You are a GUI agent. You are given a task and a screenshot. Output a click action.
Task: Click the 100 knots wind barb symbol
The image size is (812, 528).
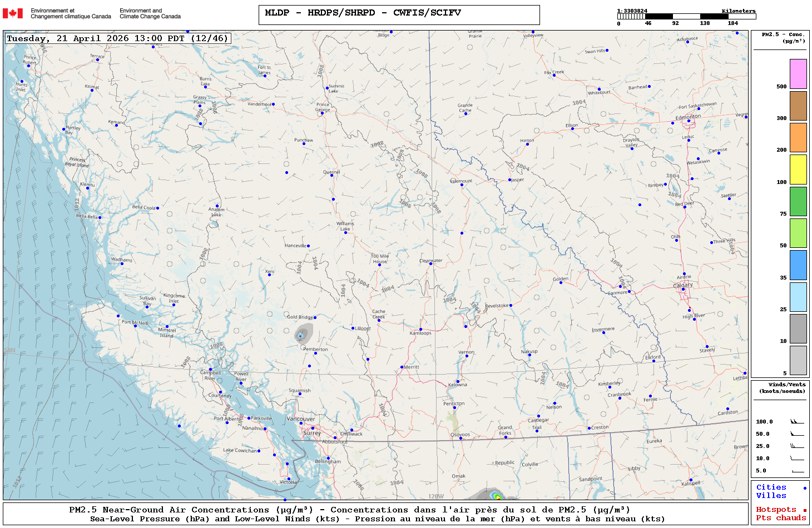pyautogui.click(x=797, y=422)
